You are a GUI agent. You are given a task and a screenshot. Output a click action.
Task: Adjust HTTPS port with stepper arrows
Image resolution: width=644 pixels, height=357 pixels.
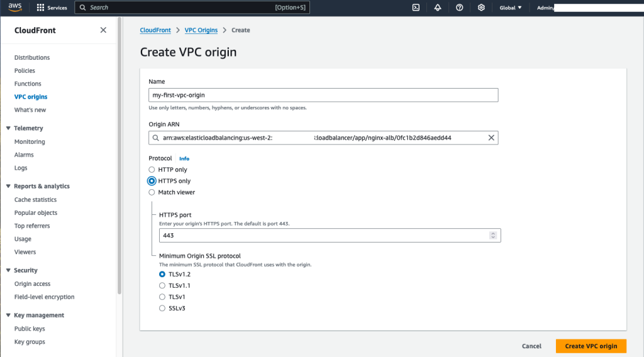click(493, 236)
